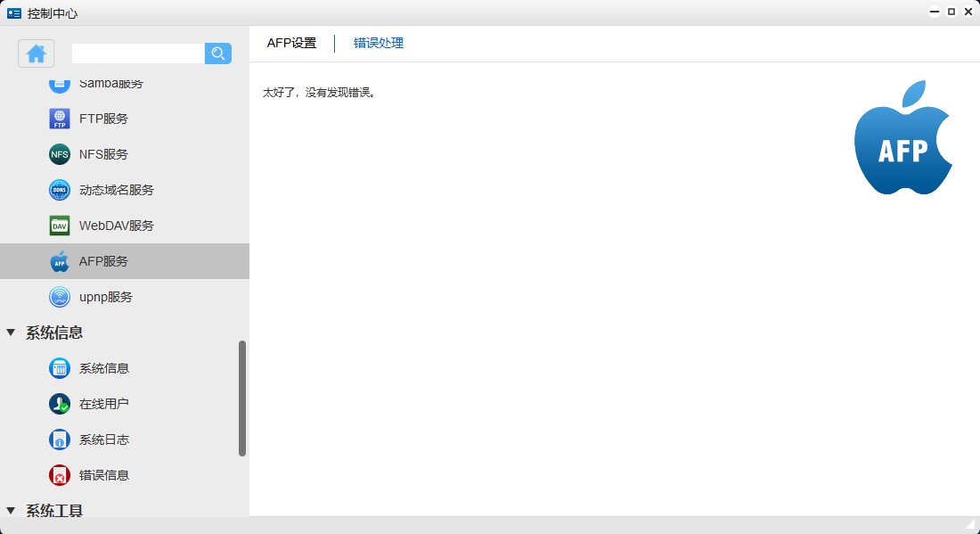Click inside the sidebar search field

click(x=138, y=53)
